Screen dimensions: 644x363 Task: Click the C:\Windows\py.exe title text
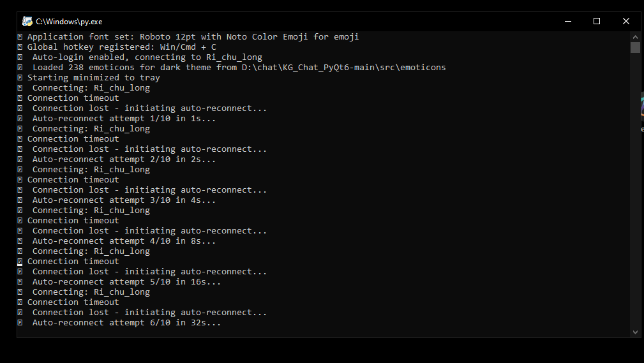[x=69, y=22]
